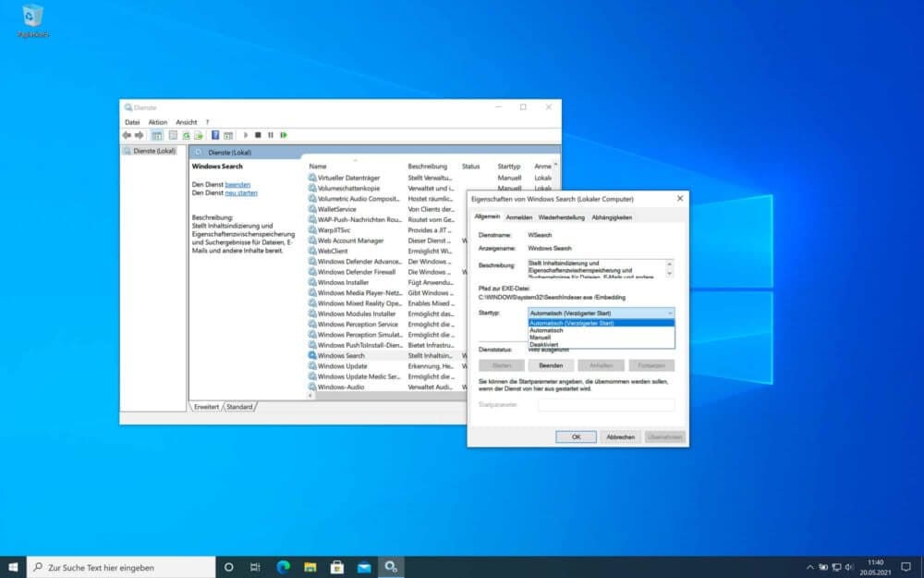924x578 pixels.
Task: Click the Cortana circle icon on the taskbar
Action: [x=228, y=567]
